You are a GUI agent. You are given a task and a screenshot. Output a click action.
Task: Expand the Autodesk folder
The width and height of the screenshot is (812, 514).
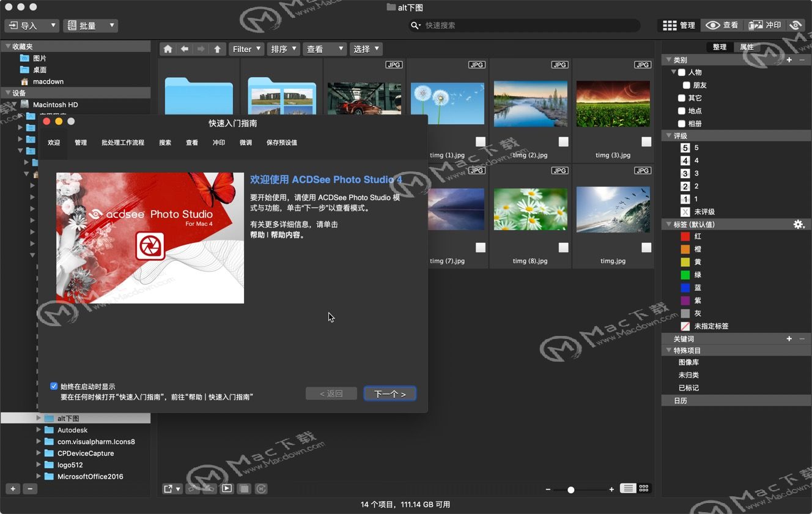pos(39,430)
